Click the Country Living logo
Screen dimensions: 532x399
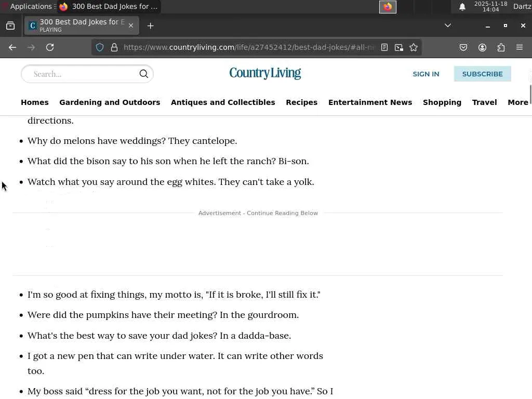(x=265, y=73)
